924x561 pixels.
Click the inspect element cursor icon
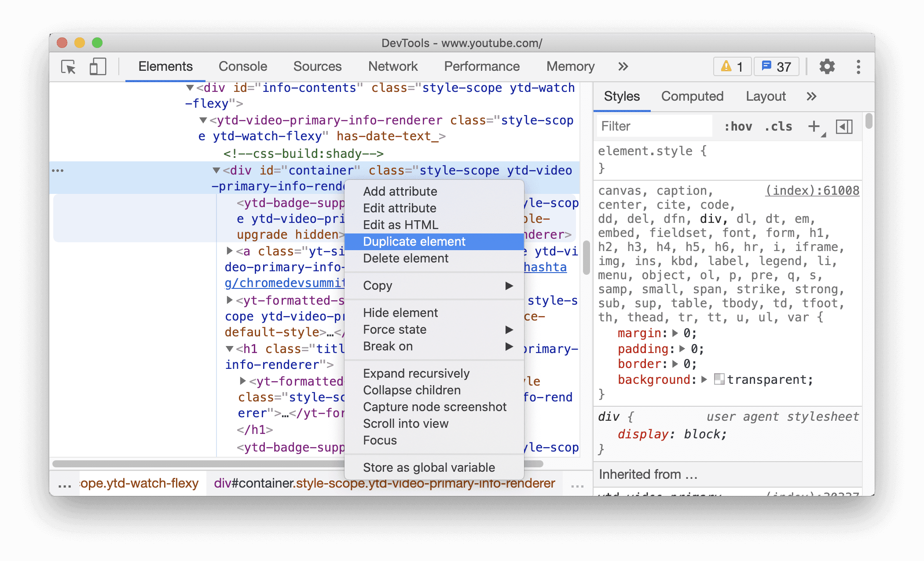click(x=70, y=66)
